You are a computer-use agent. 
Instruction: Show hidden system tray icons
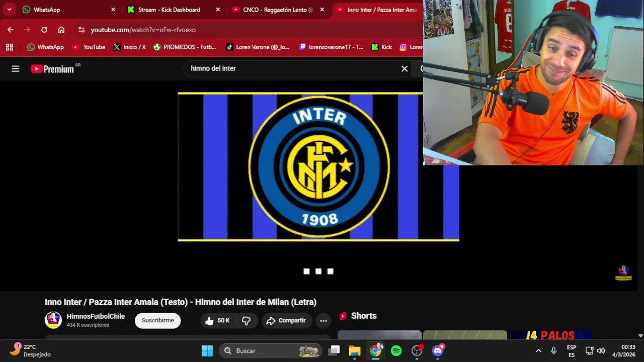[538, 350]
